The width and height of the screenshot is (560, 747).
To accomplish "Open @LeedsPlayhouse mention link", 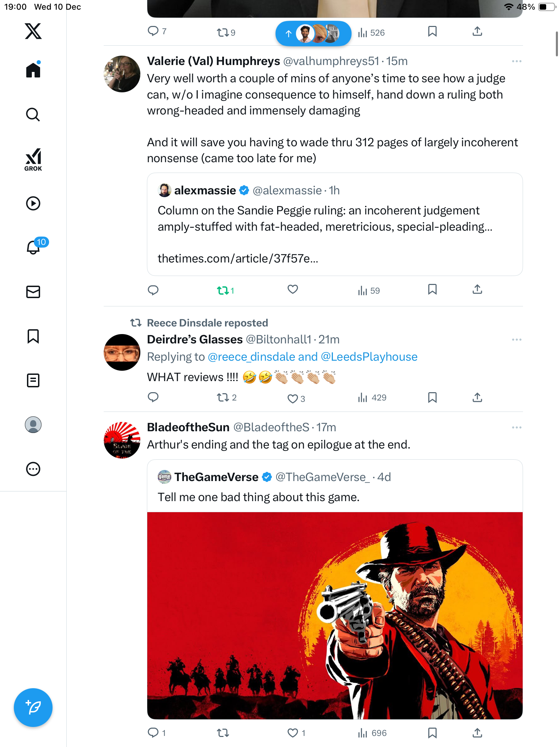I will coord(369,357).
